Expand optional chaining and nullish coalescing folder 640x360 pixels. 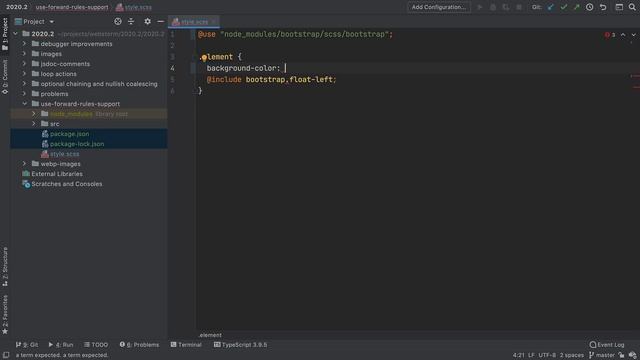[24, 84]
